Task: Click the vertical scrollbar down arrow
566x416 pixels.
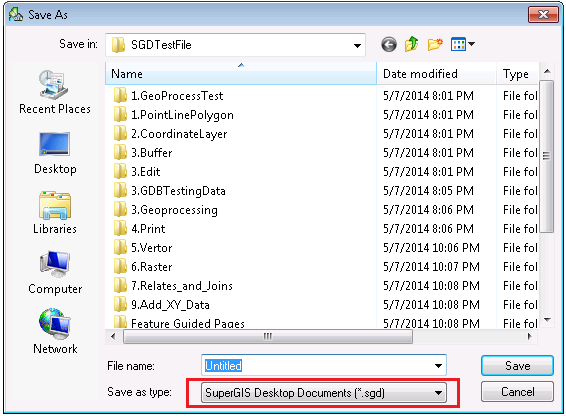Action: (547, 320)
